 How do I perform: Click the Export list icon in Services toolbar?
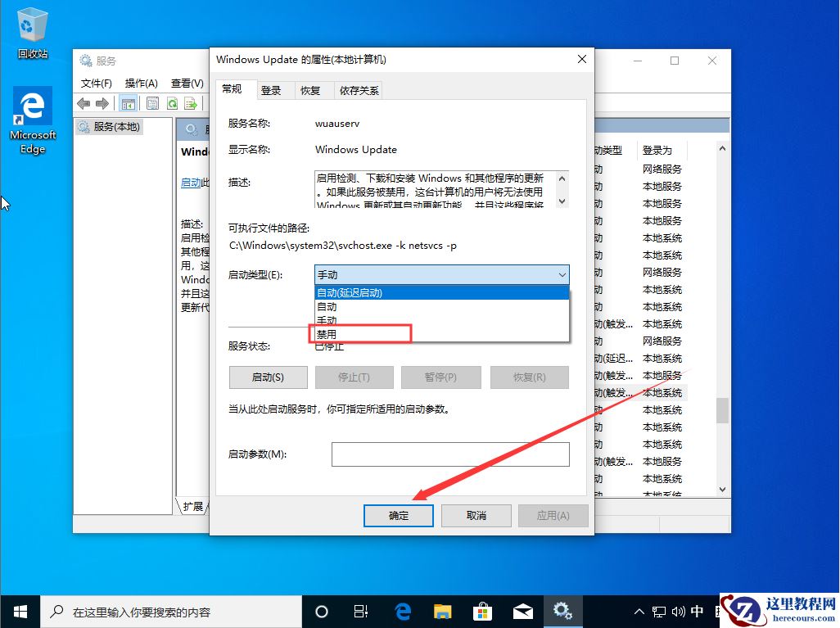[x=190, y=102]
